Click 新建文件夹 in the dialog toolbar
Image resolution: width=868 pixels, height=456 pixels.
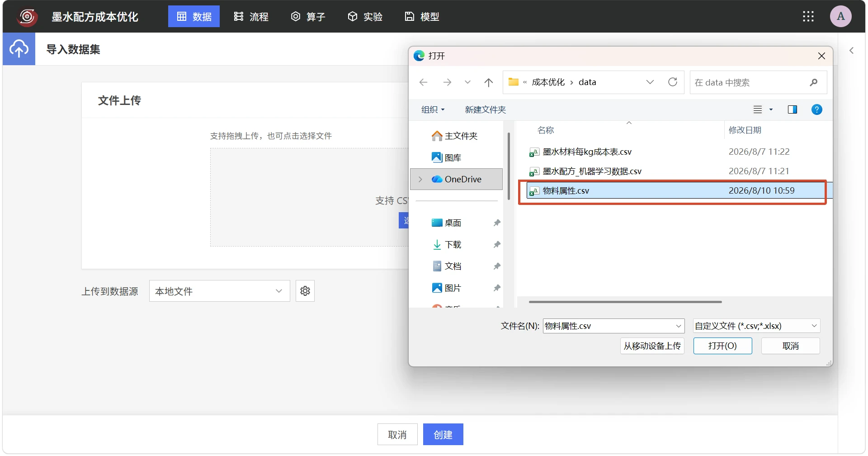(486, 109)
